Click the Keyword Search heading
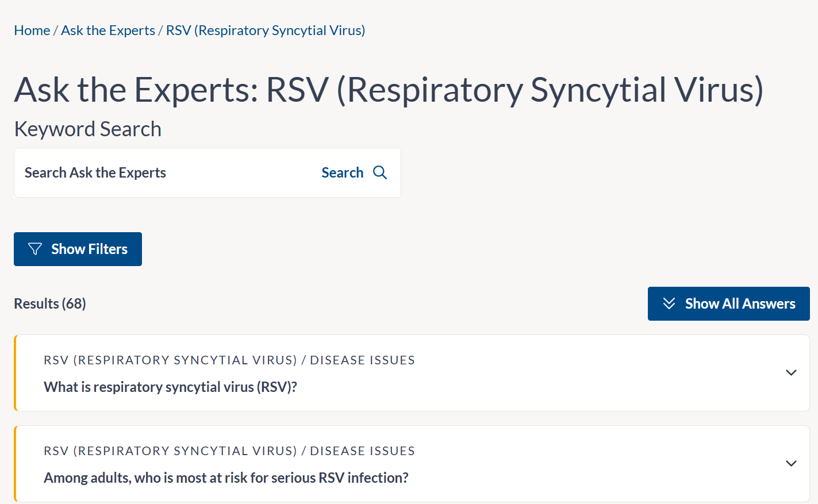 click(x=88, y=129)
